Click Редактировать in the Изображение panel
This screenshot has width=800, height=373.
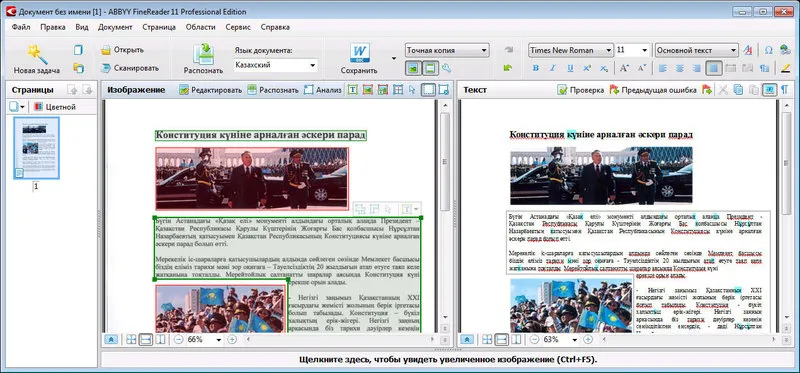point(210,90)
